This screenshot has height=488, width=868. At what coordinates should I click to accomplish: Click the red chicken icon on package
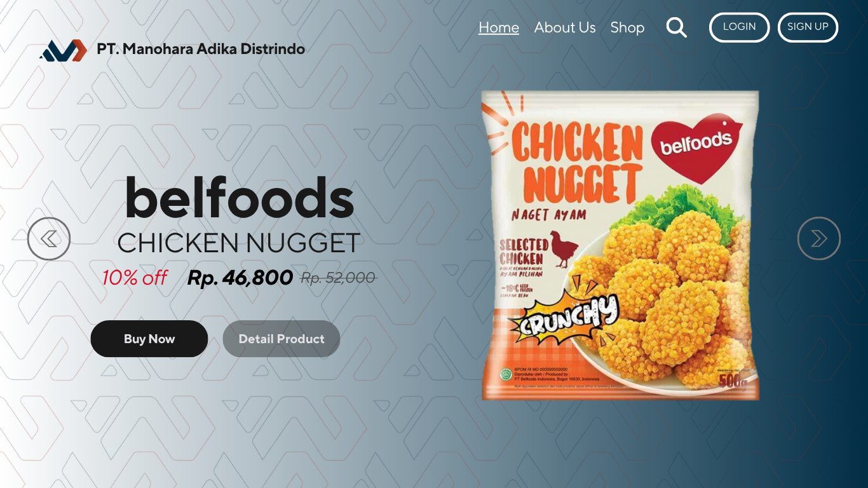[563, 249]
